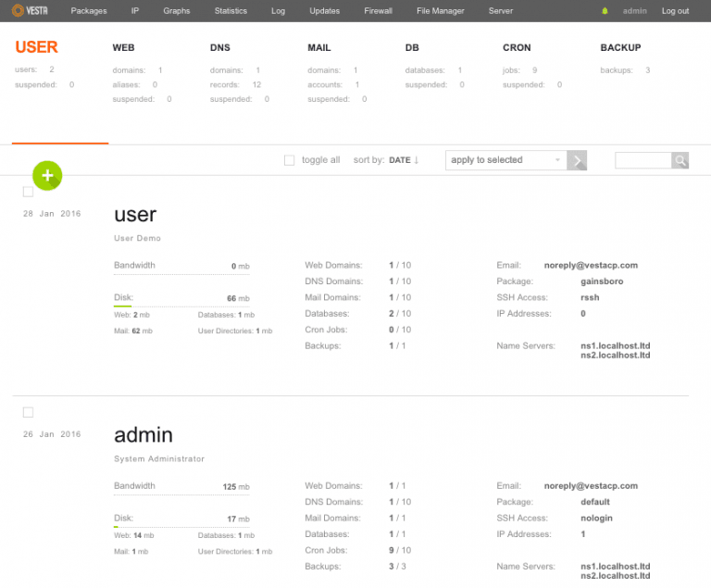Click admin's 'Web: 14 mb' entry

point(133,535)
